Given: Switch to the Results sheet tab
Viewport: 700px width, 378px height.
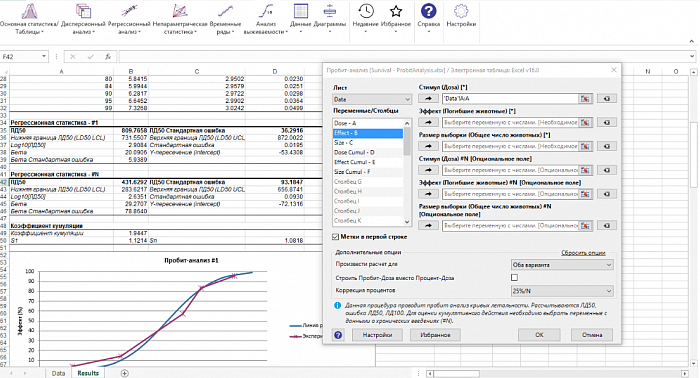Looking at the screenshot, I should (88, 373).
